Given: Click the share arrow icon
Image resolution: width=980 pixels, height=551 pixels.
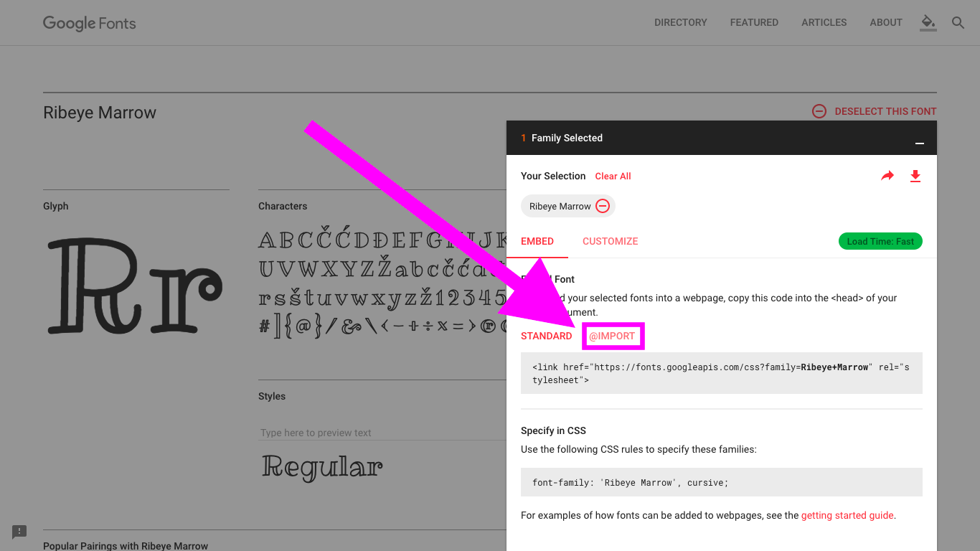Looking at the screenshot, I should 887,176.
